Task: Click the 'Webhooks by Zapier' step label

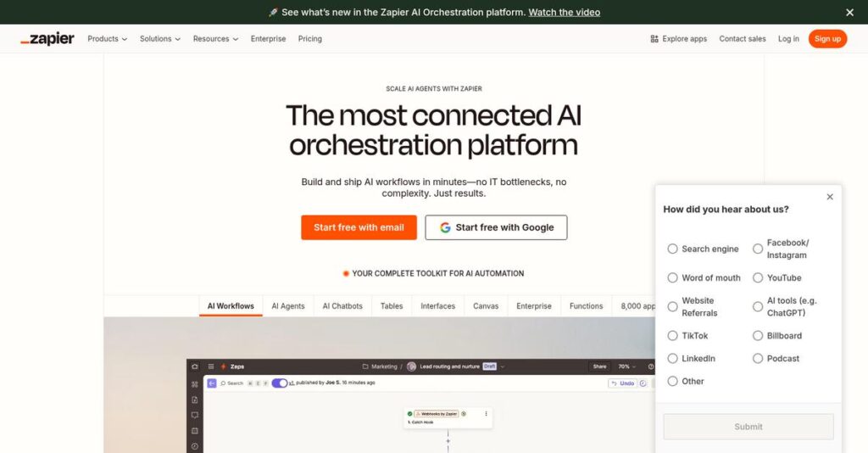Action: click(437, 414)
